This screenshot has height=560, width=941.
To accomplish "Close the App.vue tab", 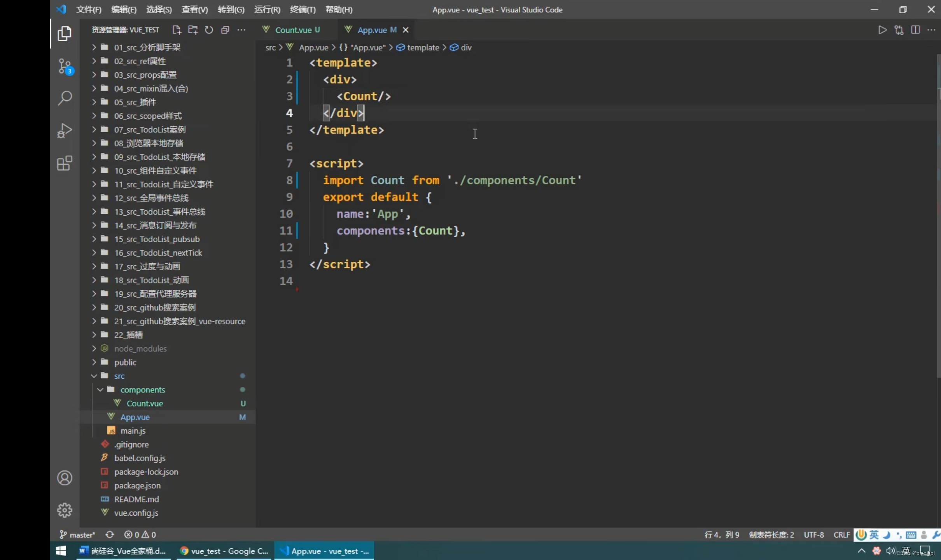I will (x=406, y=30).
